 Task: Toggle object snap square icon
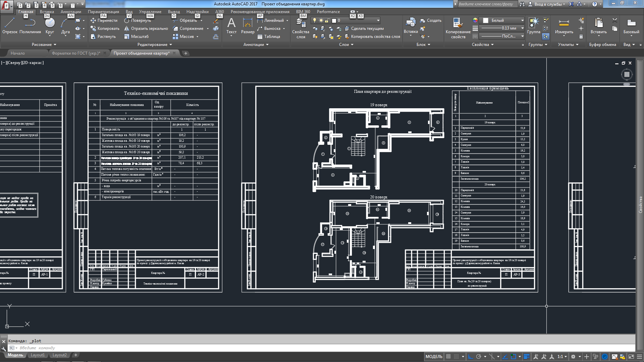[x=513, y=357]
